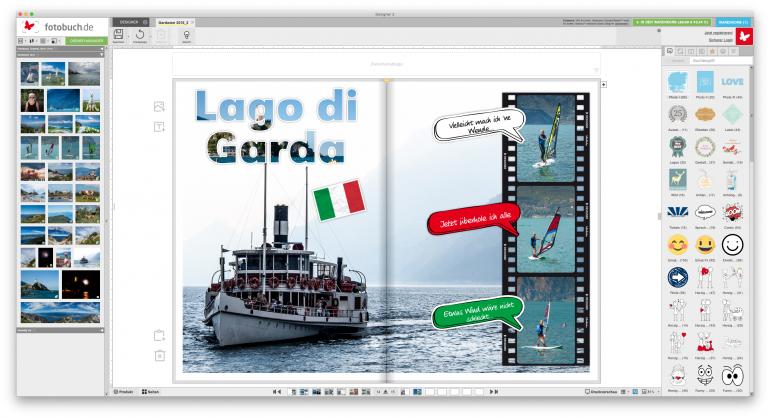Select the green speech bubble on page
770x418 pixels.
point(477,312)
